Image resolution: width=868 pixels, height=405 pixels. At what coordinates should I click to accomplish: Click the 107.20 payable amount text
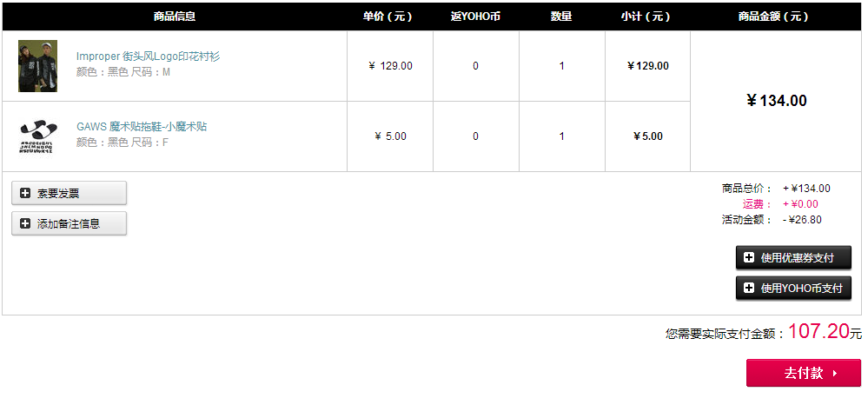tap(818, 331)
